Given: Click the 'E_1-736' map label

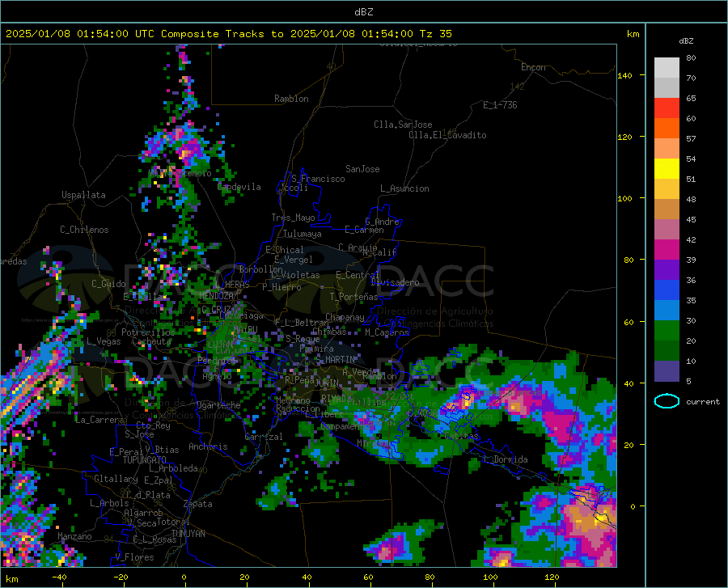Looking at the screenshot, I should [x=500, y=105].
